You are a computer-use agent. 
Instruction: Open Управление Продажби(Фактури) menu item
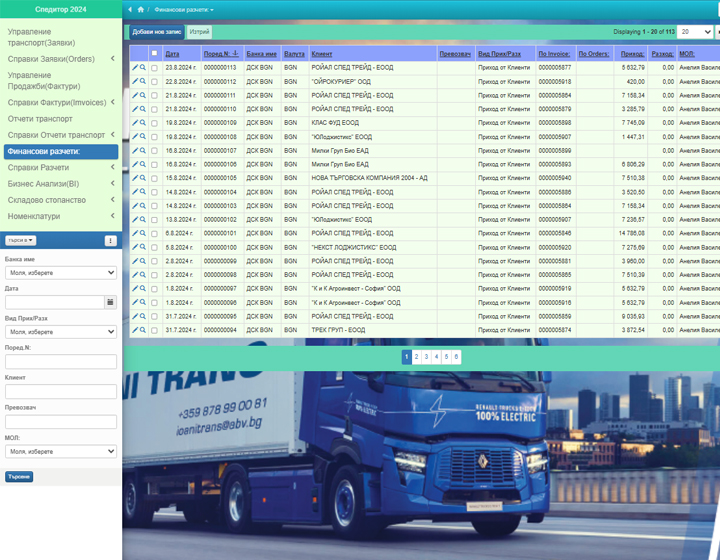[61, 81]
